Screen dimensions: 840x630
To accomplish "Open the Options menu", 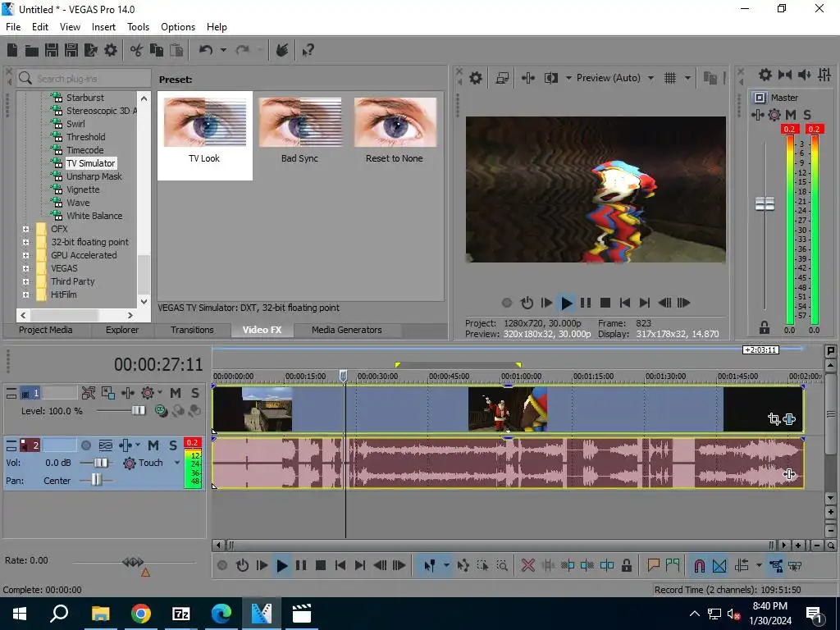I will pyautogui.click(x=178, y=27).
